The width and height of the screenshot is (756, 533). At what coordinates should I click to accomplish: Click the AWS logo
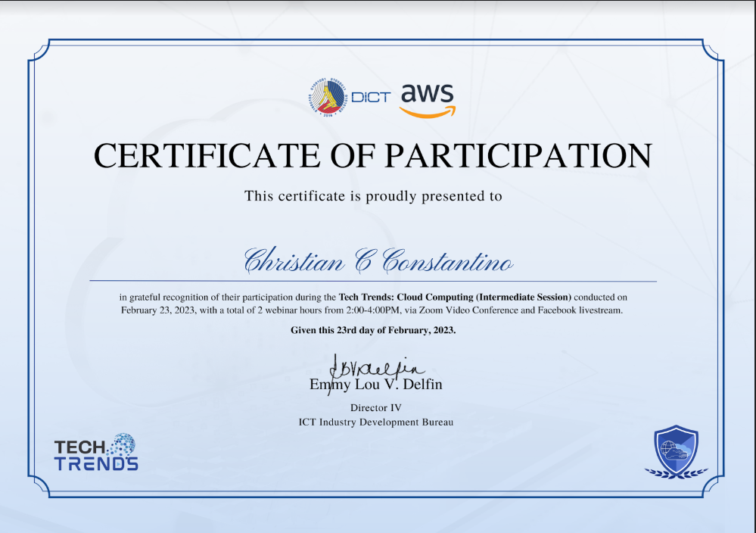pos(428,101)
